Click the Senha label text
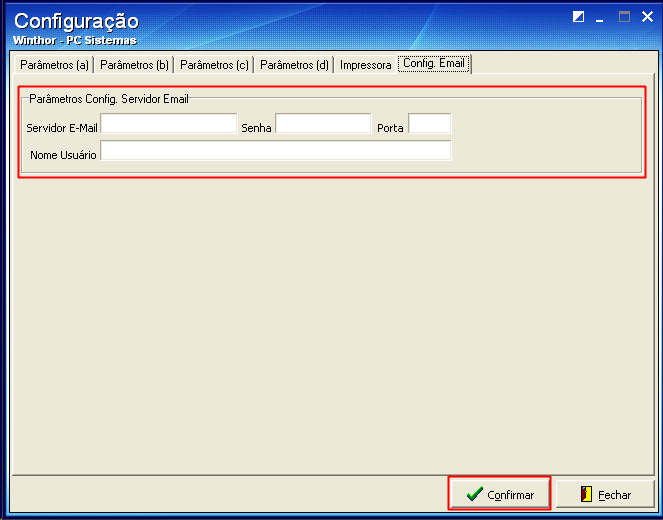 pos(256,128)
